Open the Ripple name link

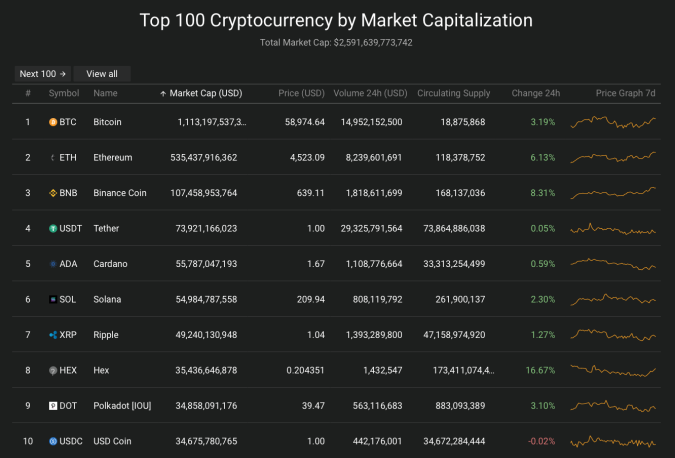click(106, 335)
